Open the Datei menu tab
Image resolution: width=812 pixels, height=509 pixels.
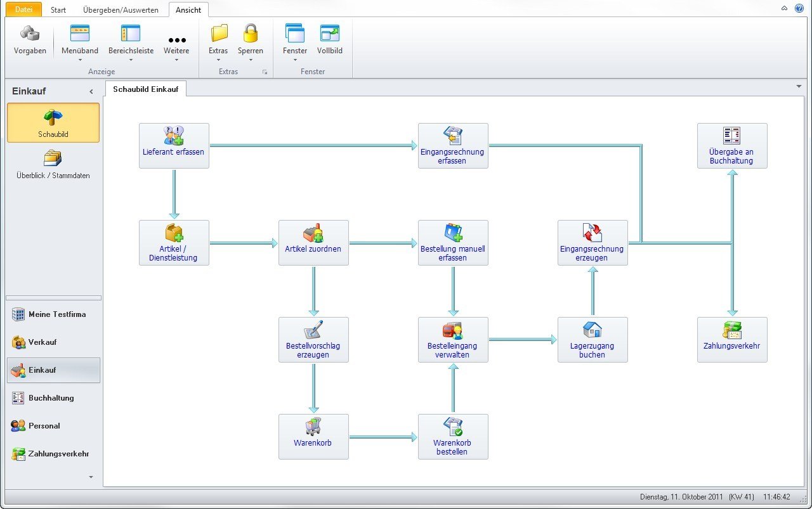23,10
